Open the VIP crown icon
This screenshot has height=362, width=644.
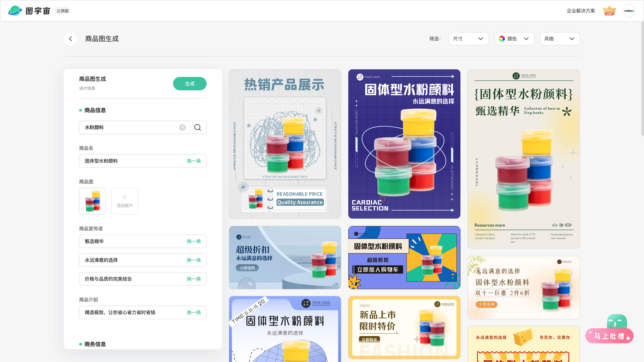click(609, 11)
